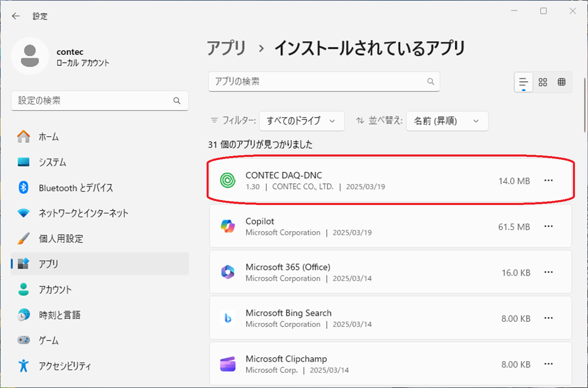
Task: Open システム settings category
Action: point(100,162)
